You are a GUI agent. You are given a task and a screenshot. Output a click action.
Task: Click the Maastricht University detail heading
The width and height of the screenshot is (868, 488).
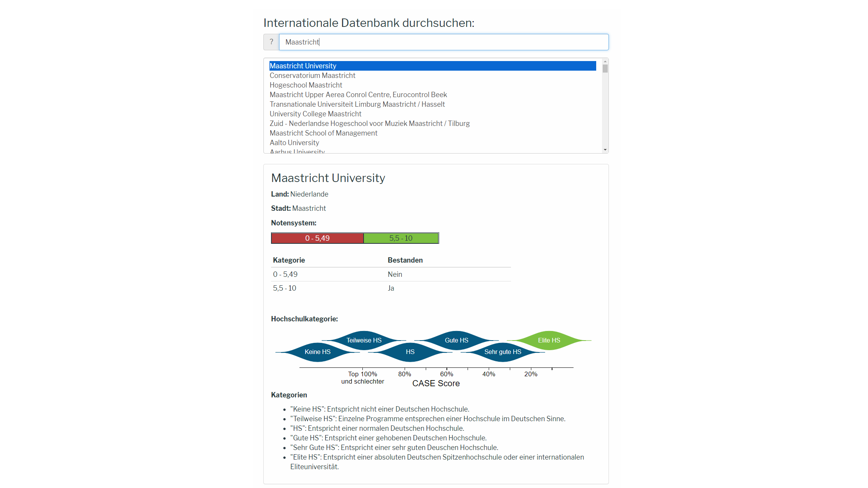point(328,178)
